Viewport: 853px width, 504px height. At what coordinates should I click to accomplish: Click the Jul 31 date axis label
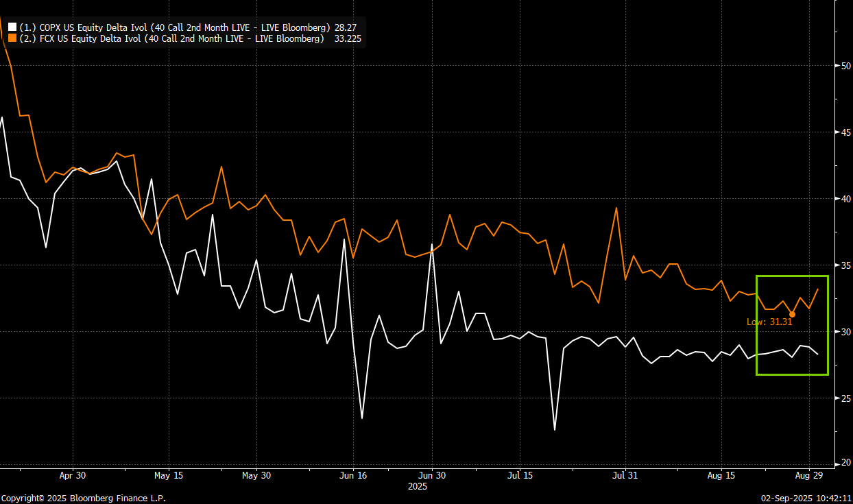625,475
